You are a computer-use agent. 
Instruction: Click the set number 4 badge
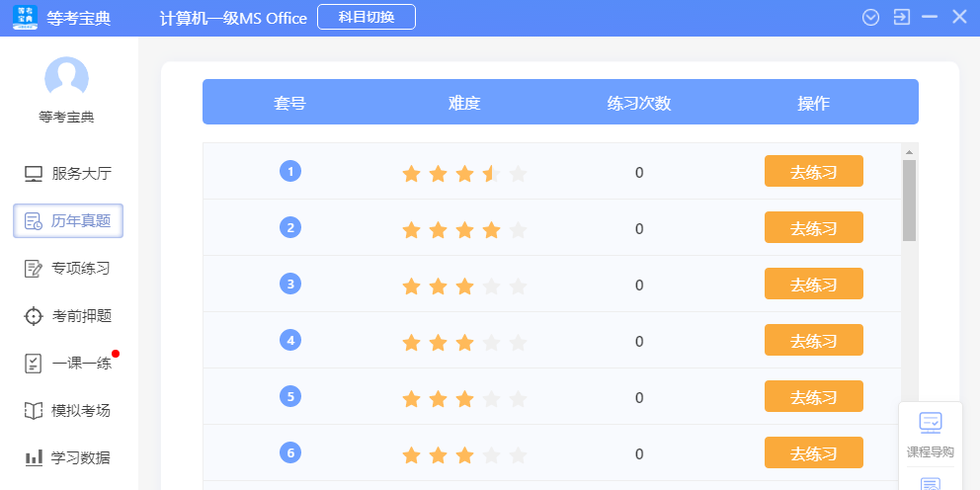(x=290, y=340)
